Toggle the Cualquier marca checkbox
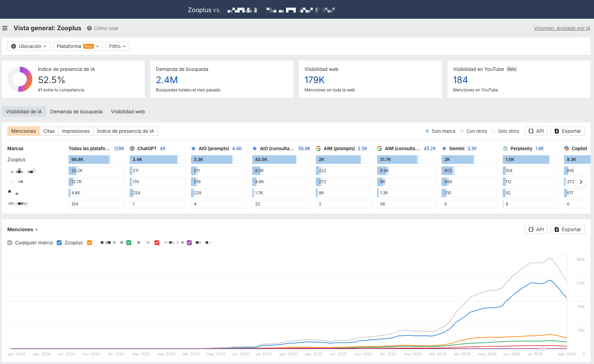The height and width of the screenshot is (364, 594). [10, 243]
